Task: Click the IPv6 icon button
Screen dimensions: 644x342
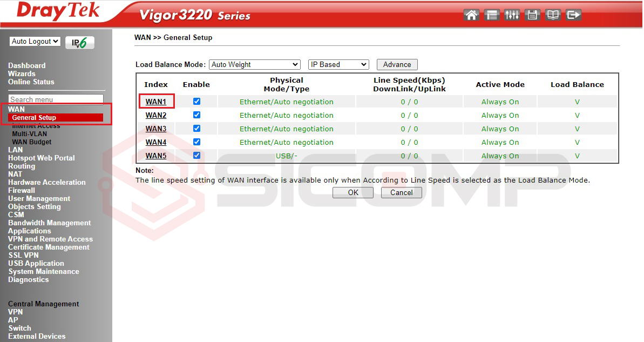Action: pyautogui.click(x=80, y=43)
